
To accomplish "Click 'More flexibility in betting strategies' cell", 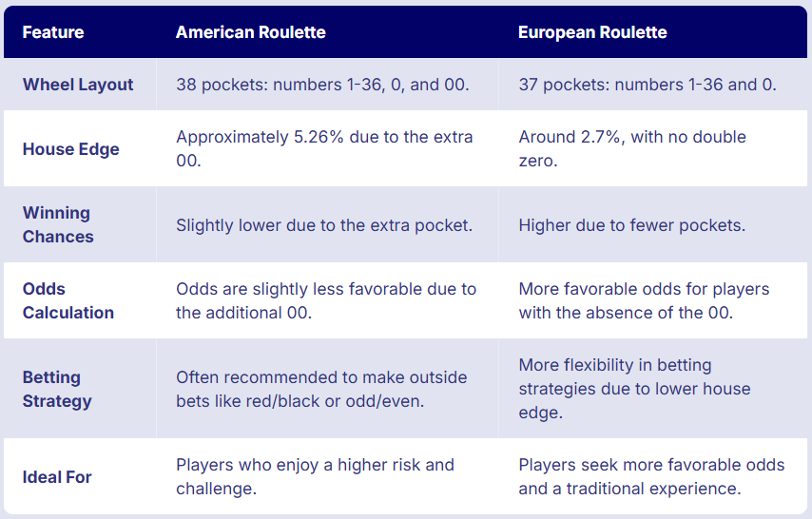I will pos(634,389).
